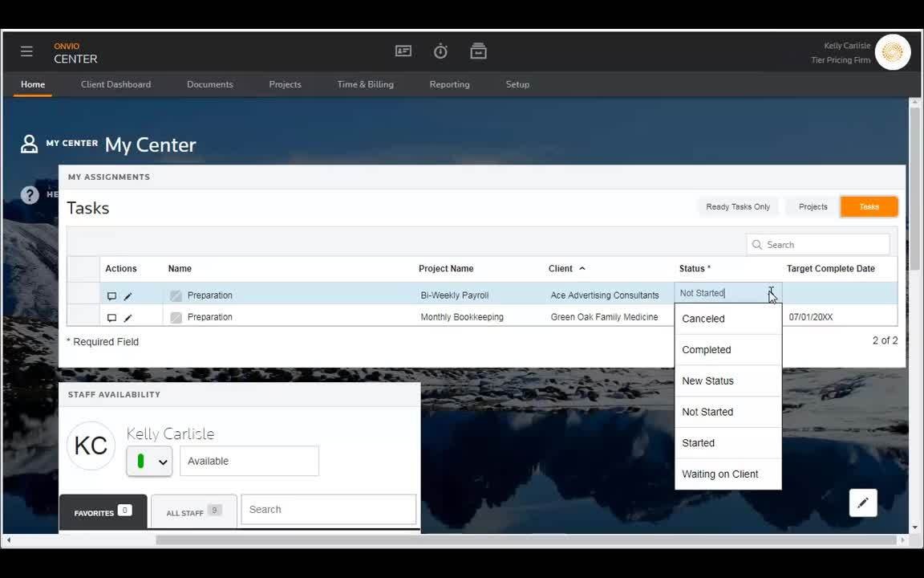Open the Time & Billing menu
This screenshot has height=578, width=924.
click(x=365, y=84)
